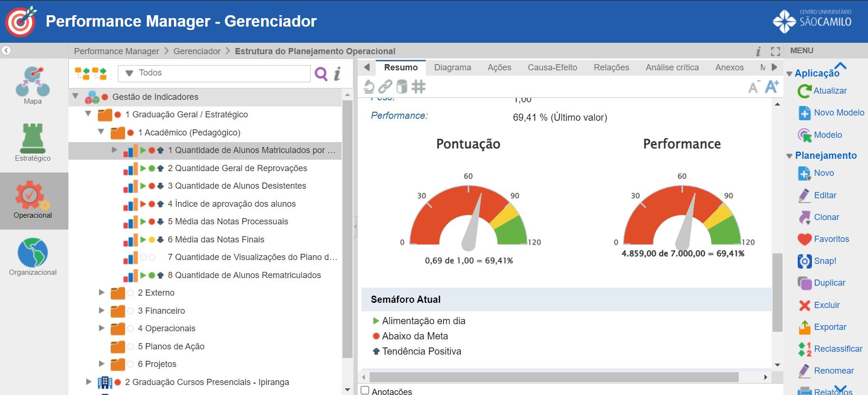Click the Modelo link
Image resolution: width=868 pixels, height=395 pixels.
pyautogui.click(x=828, y=135)
